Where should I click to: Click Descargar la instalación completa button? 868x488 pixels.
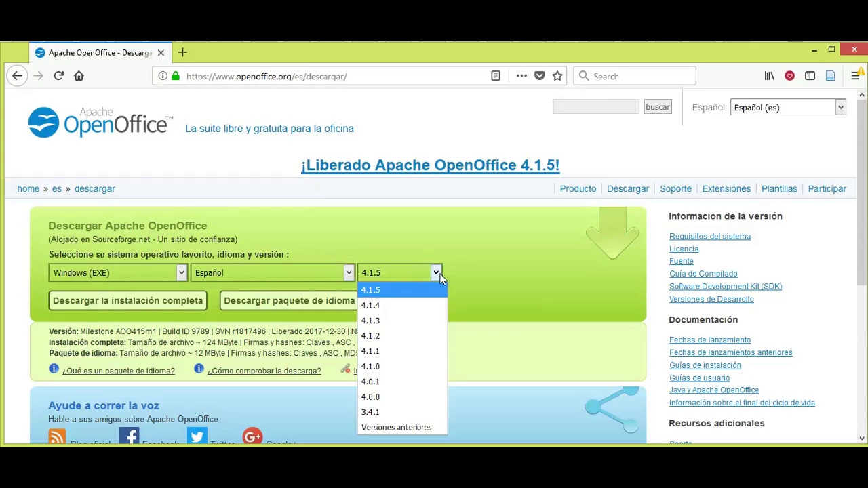click(x=127, y=300)
